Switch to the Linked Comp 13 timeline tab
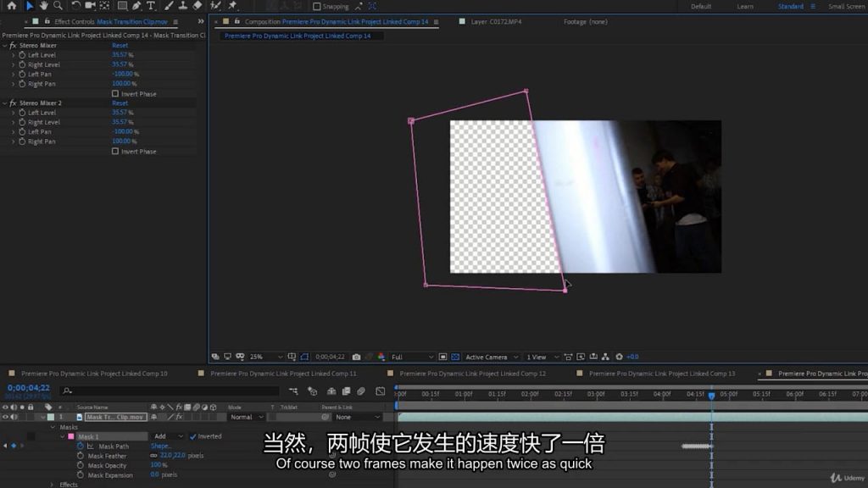Viewport: 868px width, 488px height. pos(662,374)
